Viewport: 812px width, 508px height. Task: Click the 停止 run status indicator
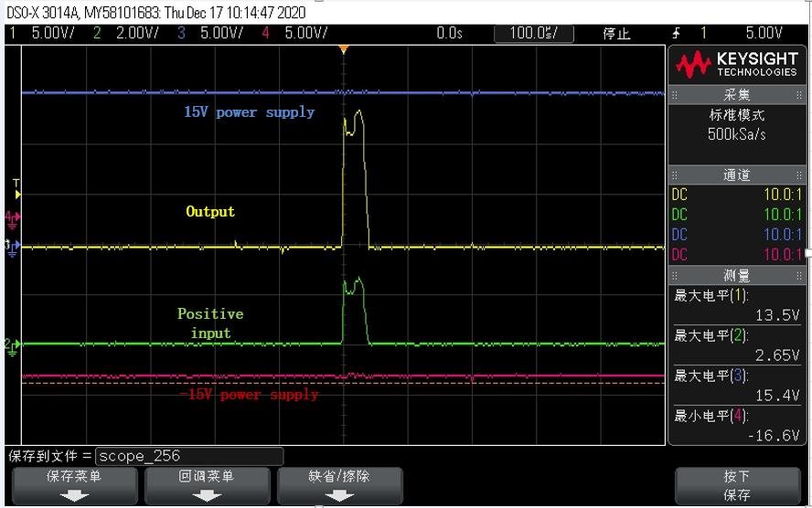coord(616,34)
